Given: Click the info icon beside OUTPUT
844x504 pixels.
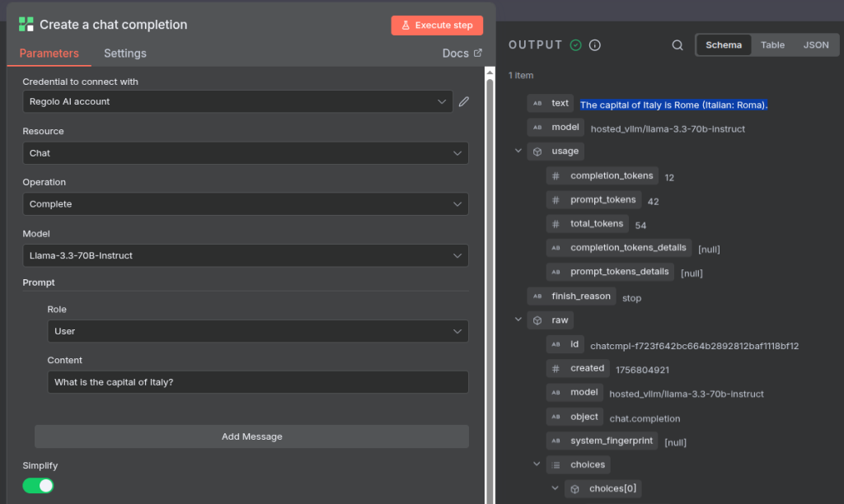Looking at the screenshot, I should click(594, 45).
